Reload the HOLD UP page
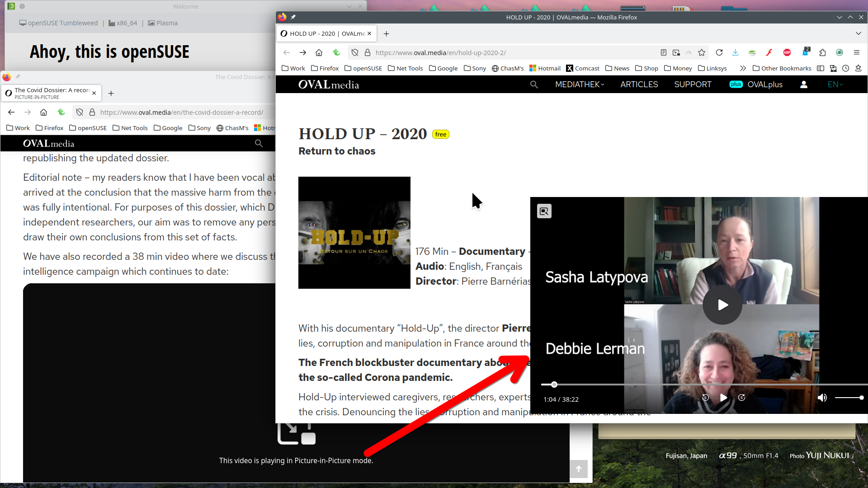The width and height of the screenshot is (868, 488). point(719,52)
